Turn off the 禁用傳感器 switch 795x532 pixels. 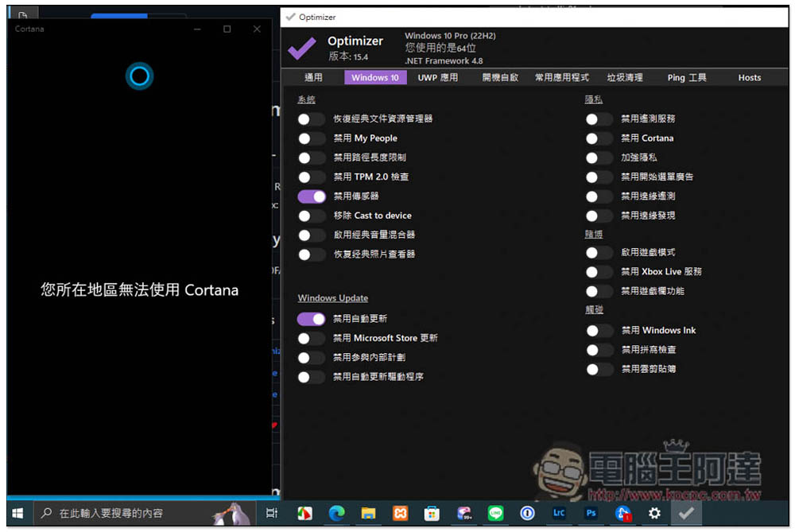point(312,196)
